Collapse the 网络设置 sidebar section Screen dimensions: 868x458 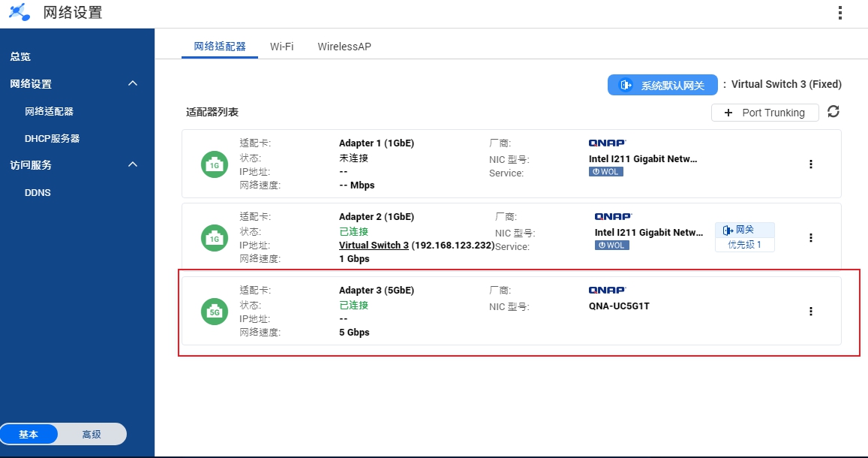tap(133, 83)
